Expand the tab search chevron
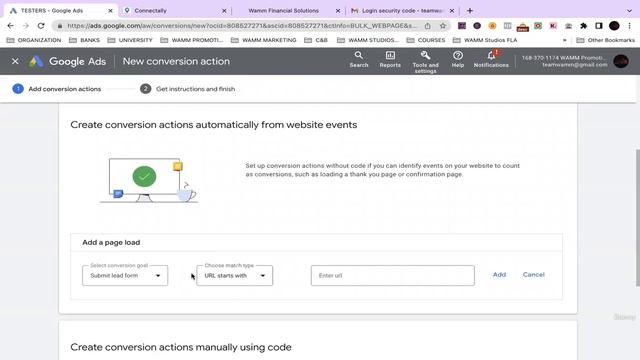640x360 pixels. click(x=629, y=11)
